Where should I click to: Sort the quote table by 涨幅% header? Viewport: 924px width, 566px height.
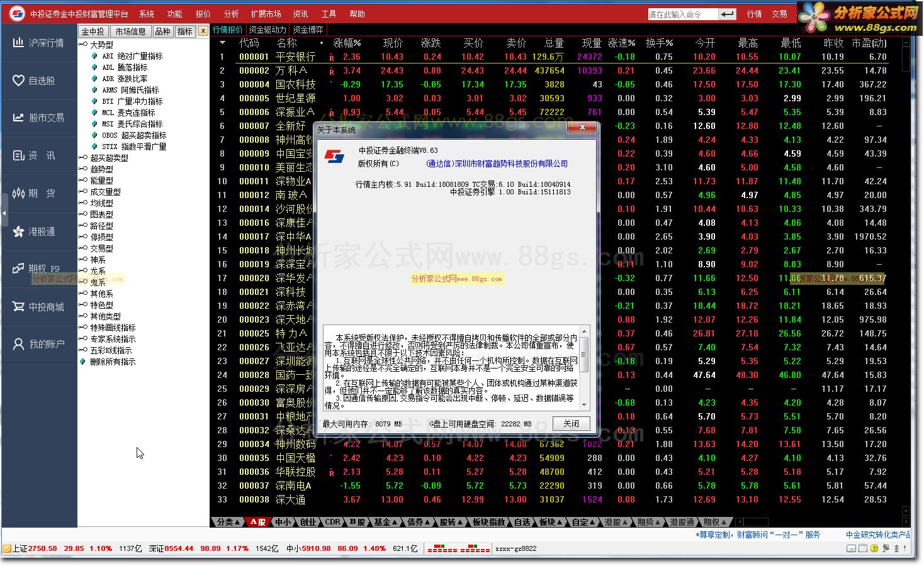pyautogui.click(x=347, y=43)
